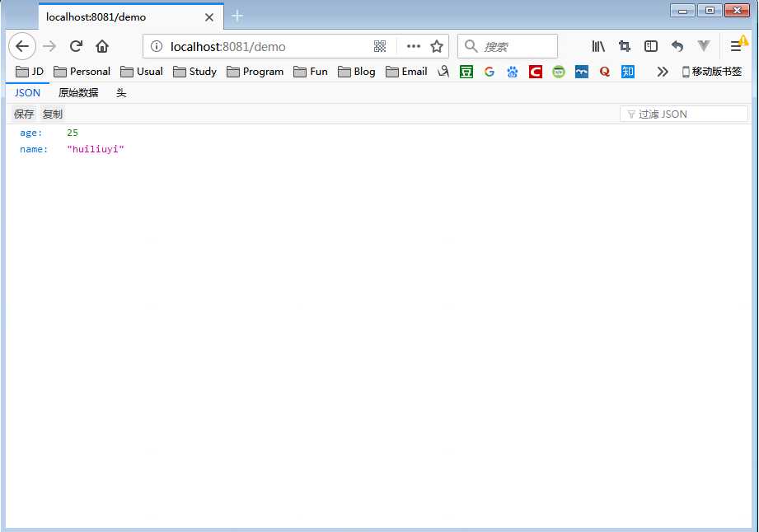Image resolution: width=759 pixels, height=532 pixels.
Task: Open the Google bookmark icon
Action: point(489,72)
